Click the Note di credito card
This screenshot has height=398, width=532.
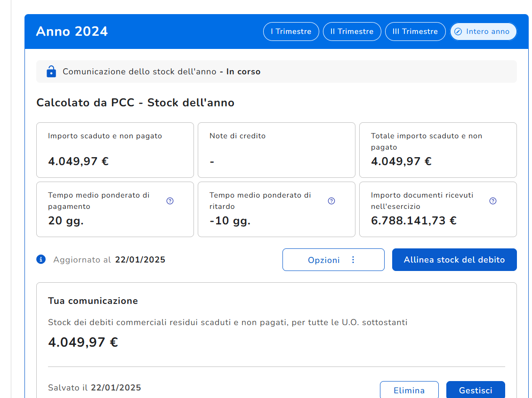click(x=276, y=150)
